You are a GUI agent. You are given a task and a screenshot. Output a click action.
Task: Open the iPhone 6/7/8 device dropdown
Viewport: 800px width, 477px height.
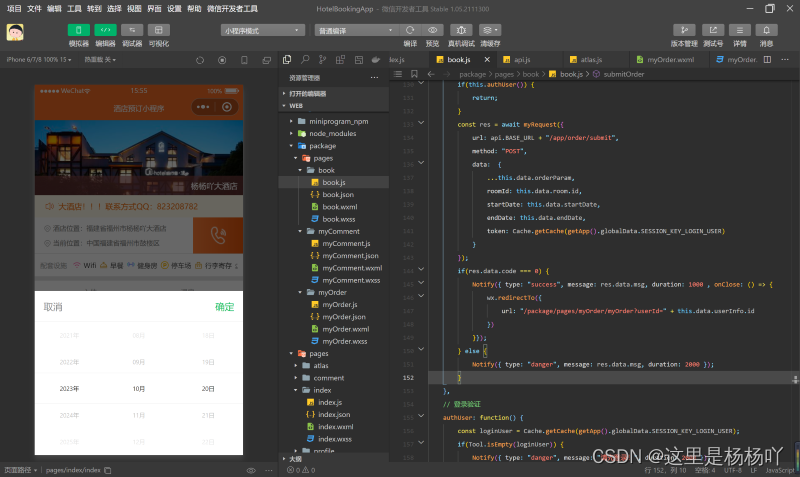pyautogui.click(x=39, y=60)
